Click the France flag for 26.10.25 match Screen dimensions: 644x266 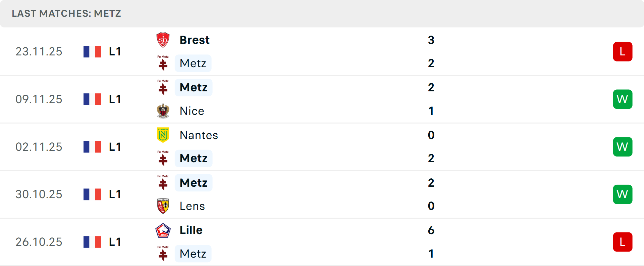92,242
